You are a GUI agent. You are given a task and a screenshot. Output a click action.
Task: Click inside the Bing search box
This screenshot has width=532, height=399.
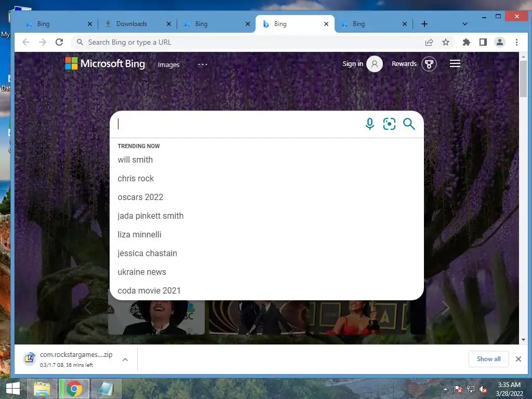click(x=237, y=124)
